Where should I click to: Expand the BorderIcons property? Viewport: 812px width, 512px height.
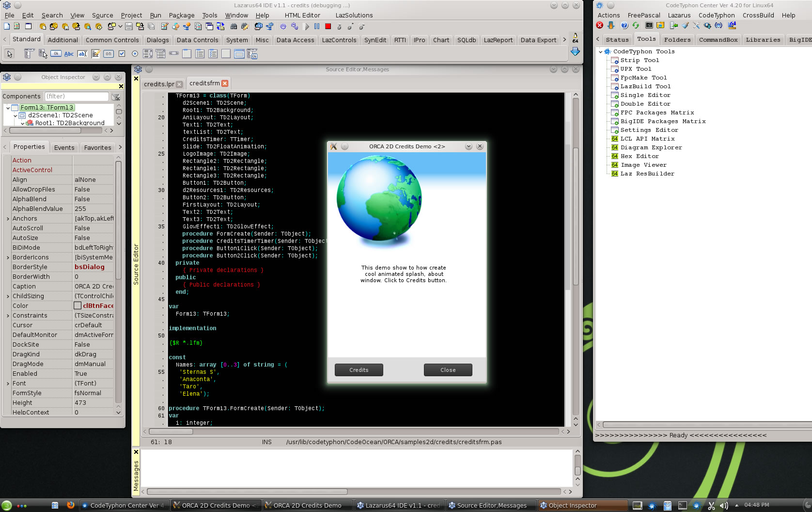(8, 257)
